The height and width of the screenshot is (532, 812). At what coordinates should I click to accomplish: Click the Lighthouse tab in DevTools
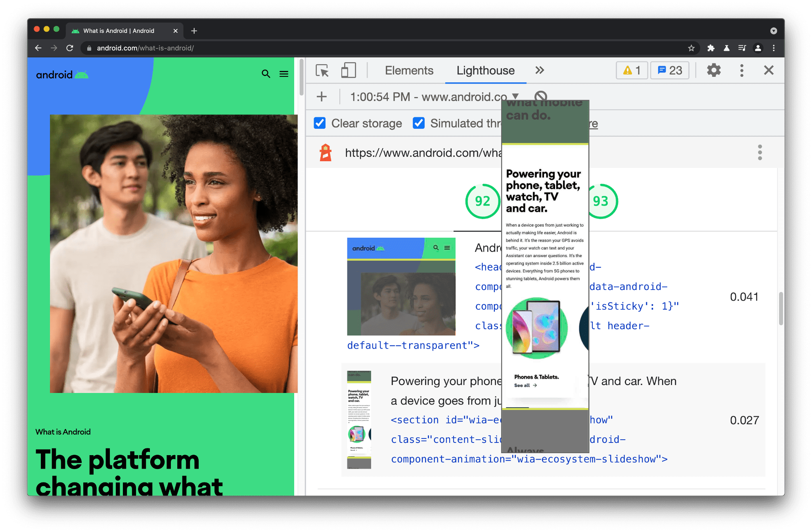point(485,71)
